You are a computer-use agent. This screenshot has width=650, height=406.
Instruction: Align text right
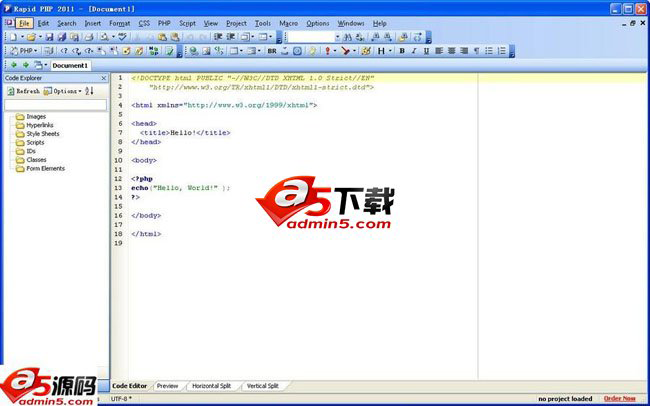pos(464,51)
